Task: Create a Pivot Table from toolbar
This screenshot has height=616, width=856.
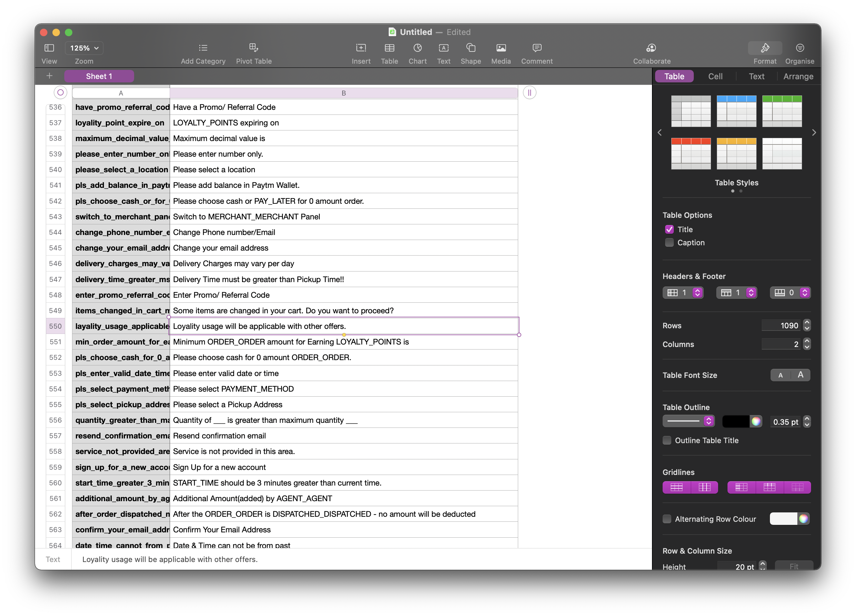Action: click(254, 47)
